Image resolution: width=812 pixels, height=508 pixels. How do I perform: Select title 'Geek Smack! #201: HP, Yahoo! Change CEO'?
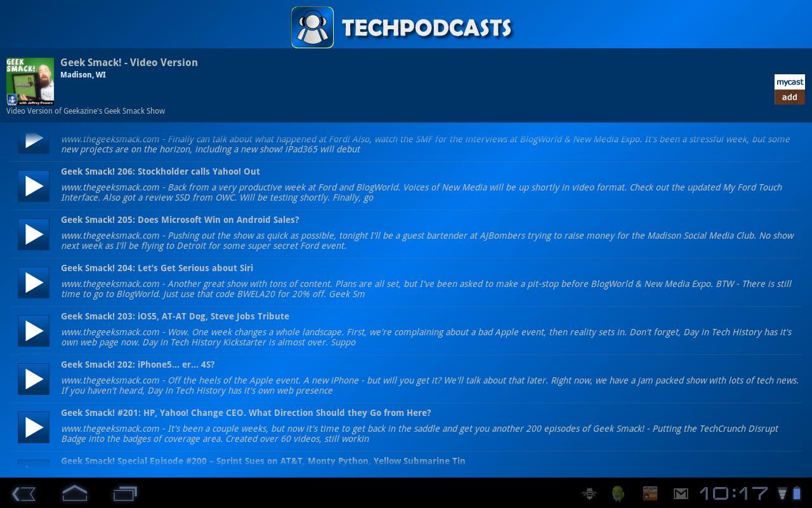(x=246, y=413)
